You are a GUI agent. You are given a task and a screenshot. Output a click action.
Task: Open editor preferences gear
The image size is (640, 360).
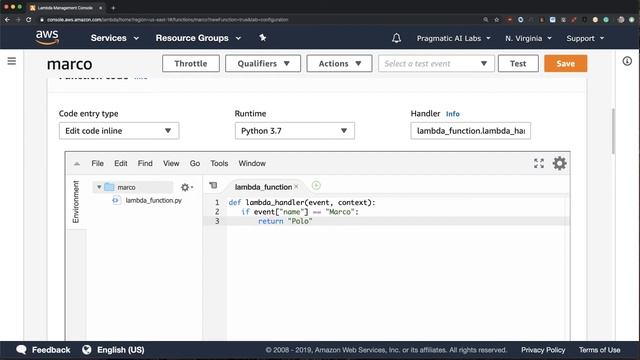560,163
